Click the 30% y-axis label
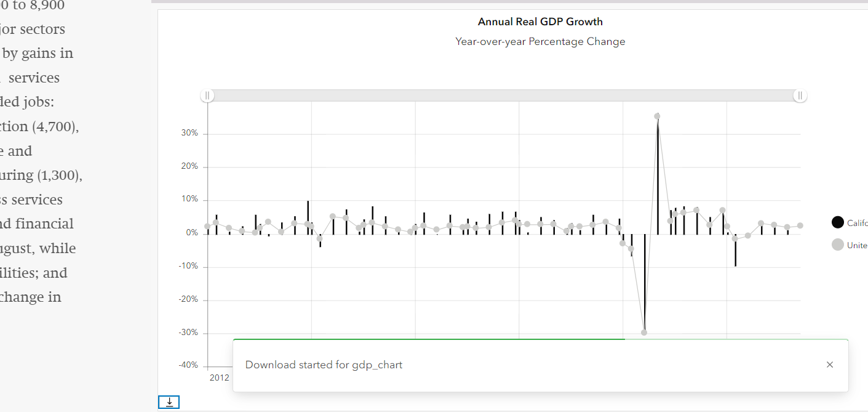This screenshot has width=868, height=412. click(x=189, y=134)
